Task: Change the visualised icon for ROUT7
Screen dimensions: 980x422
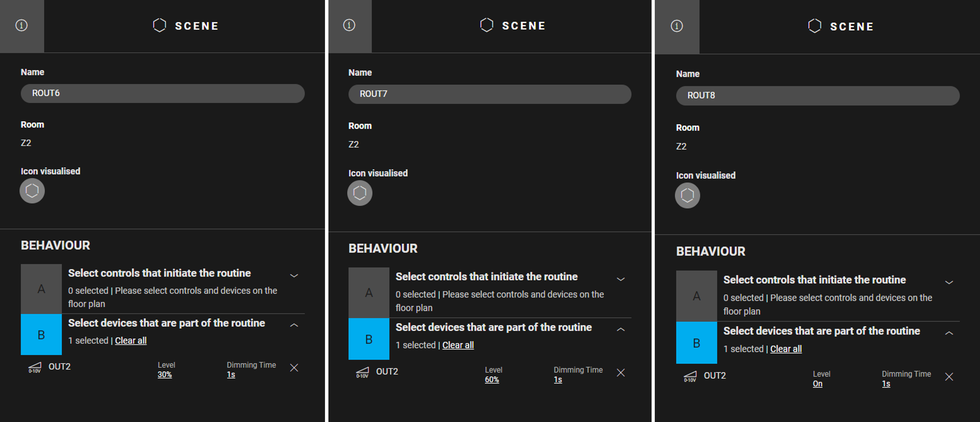Action: click(x=360, y=193)
